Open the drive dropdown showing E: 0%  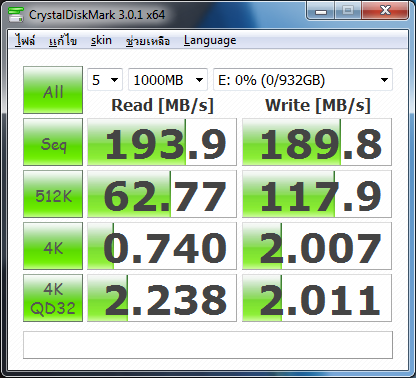click(x=303, y=80)
